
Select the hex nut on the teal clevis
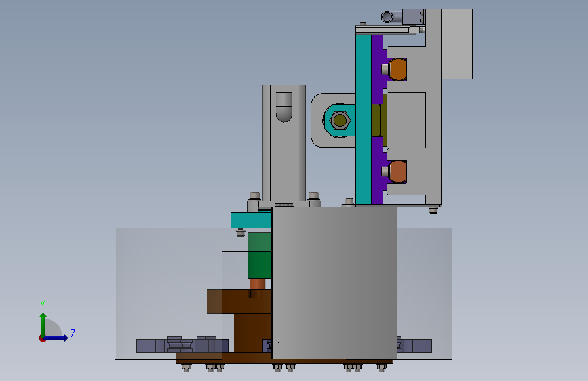coord(340,121)
